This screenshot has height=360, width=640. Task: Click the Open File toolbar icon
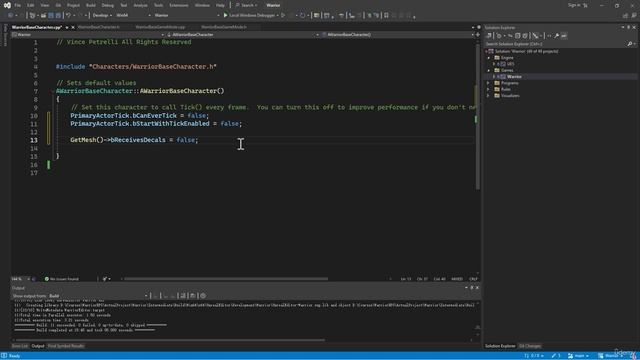pos(43,15)
